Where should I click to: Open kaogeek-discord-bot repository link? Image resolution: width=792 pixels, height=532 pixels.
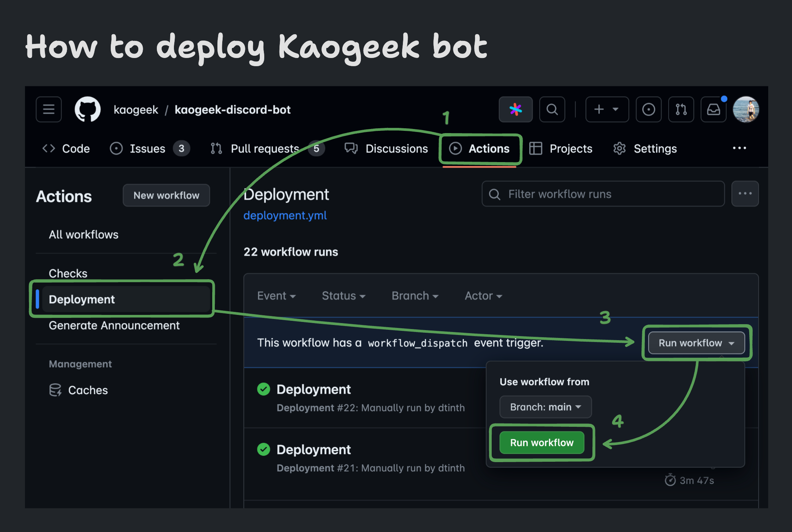[233, 110]
